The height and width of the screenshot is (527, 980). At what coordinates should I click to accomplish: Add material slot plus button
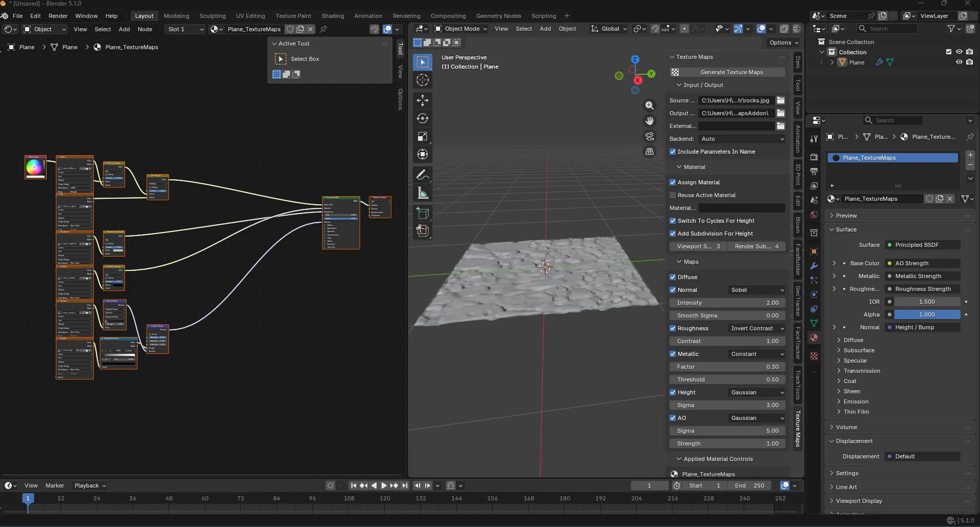point(970,155)
